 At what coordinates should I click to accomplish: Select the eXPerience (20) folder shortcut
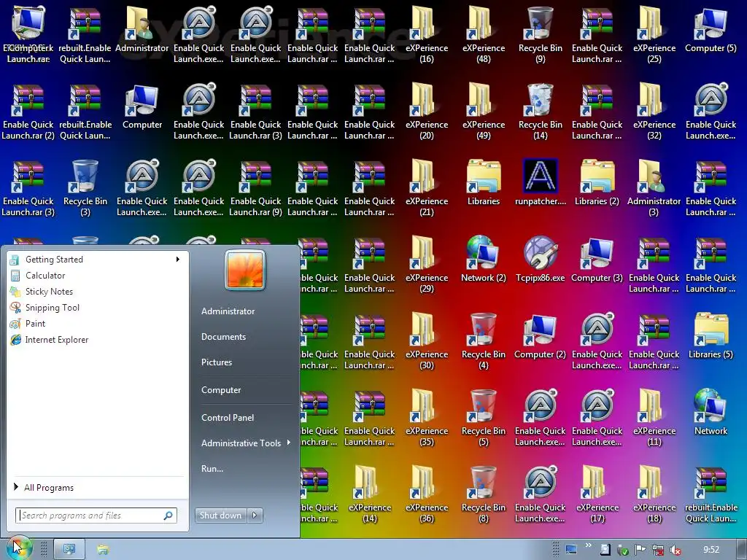coord(427,112)
